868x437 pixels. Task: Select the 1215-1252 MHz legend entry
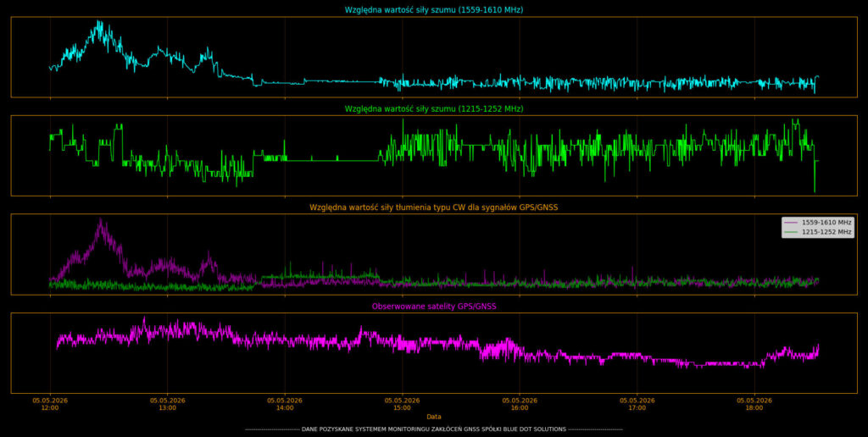(818, 232)
